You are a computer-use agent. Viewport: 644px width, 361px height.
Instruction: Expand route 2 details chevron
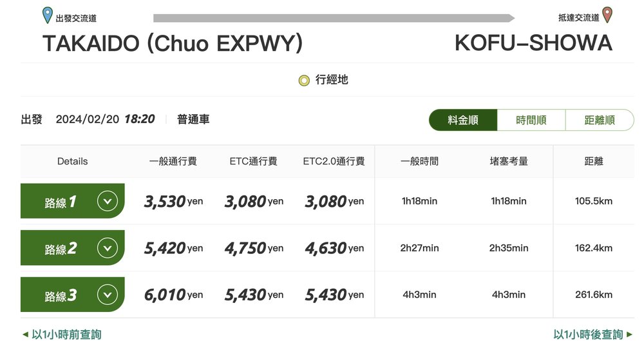click(108, 248)
